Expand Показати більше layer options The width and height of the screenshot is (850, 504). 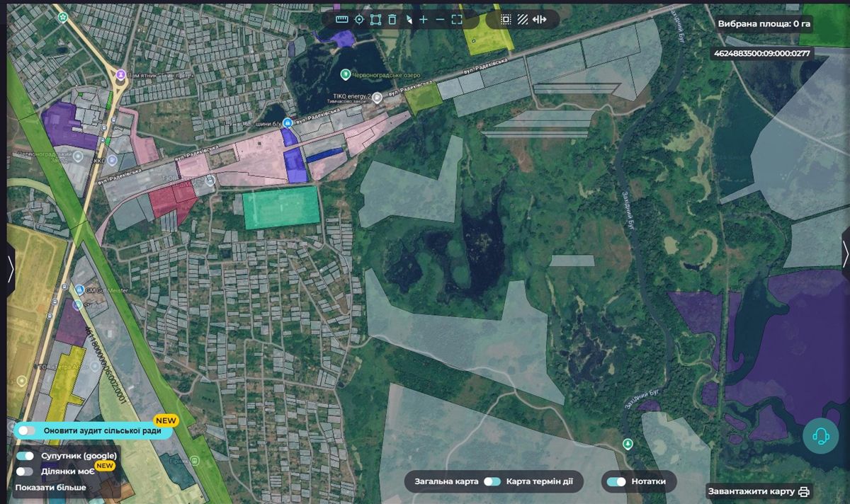[x=51, y=488]
